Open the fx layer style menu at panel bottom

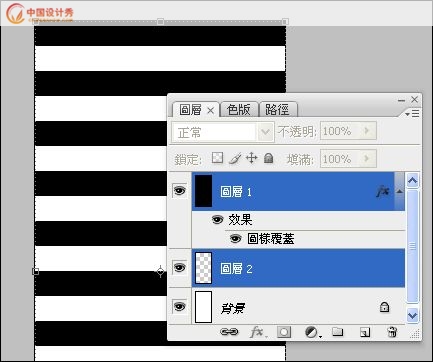258,332
